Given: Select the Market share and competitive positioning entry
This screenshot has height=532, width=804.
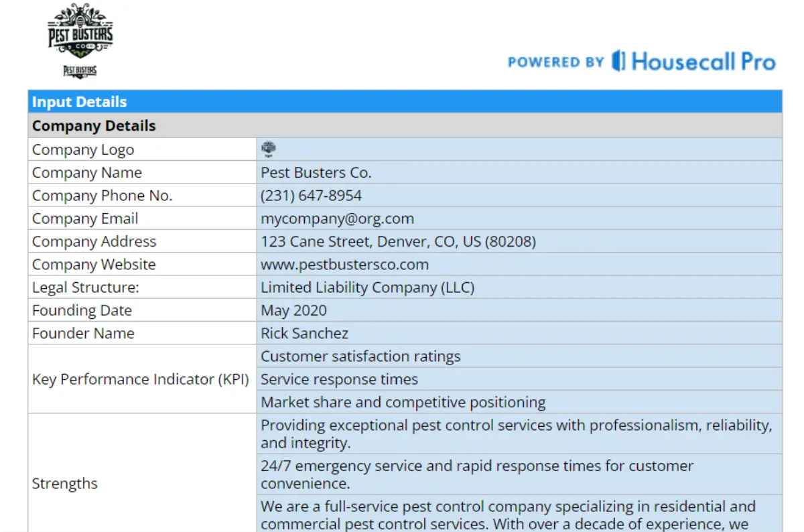Looking at the screenshot, I should (403, 402).
